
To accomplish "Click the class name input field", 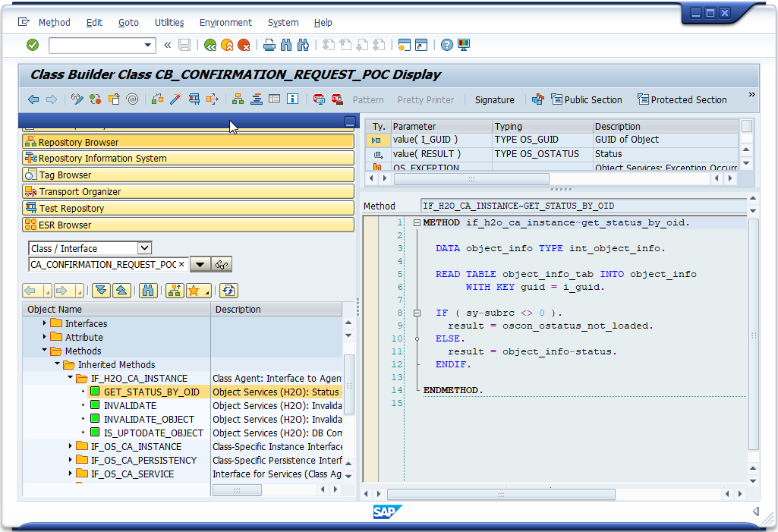I will [x=108, y=265].
